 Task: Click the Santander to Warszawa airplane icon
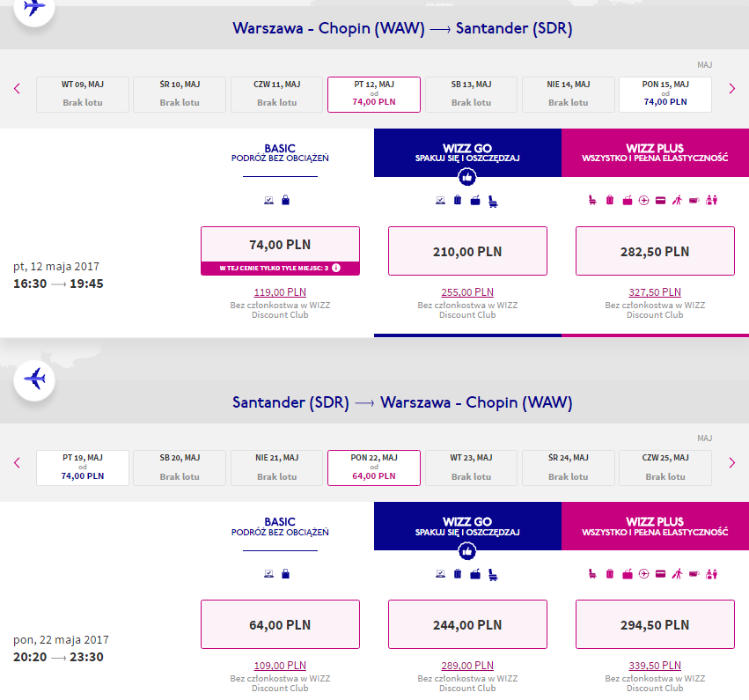(34, 379)
